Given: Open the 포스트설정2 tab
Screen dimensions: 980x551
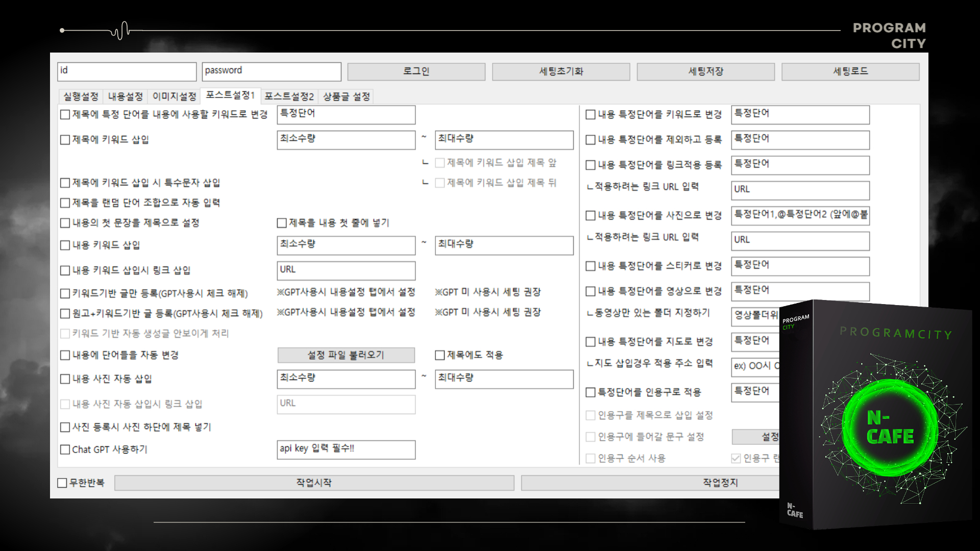Looking at the screenshot, I should [x=289, y=96].
